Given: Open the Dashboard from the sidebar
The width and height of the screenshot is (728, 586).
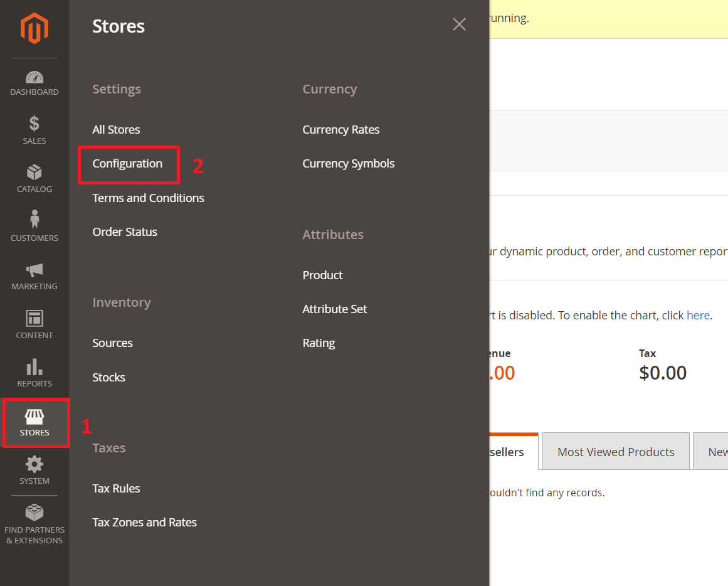Looking at the screenshot, I should tap(34, 83).
